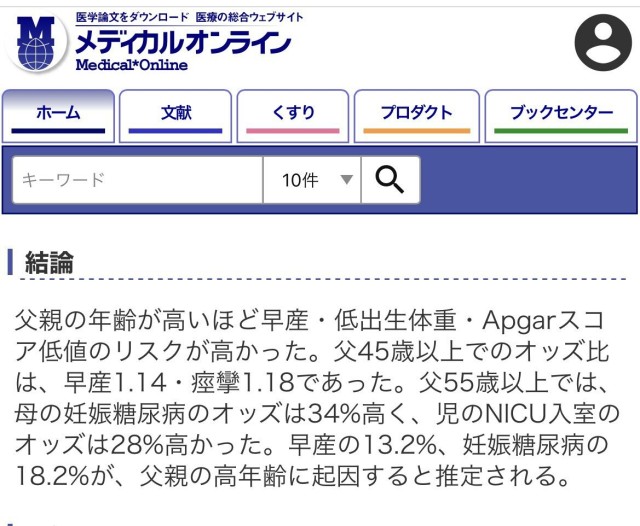640x526 pixels.
Task: Click the blue marker bar beside 結論
Action: point(10,263)
